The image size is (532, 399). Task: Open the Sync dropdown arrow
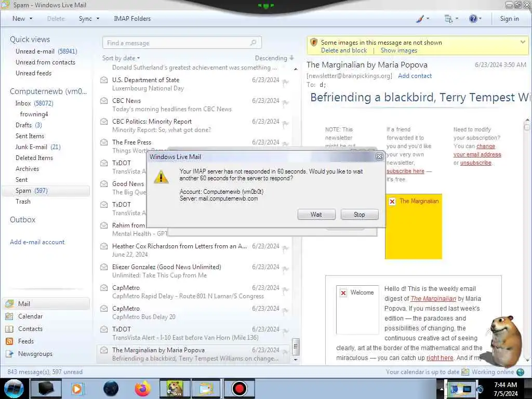(98, 19)
